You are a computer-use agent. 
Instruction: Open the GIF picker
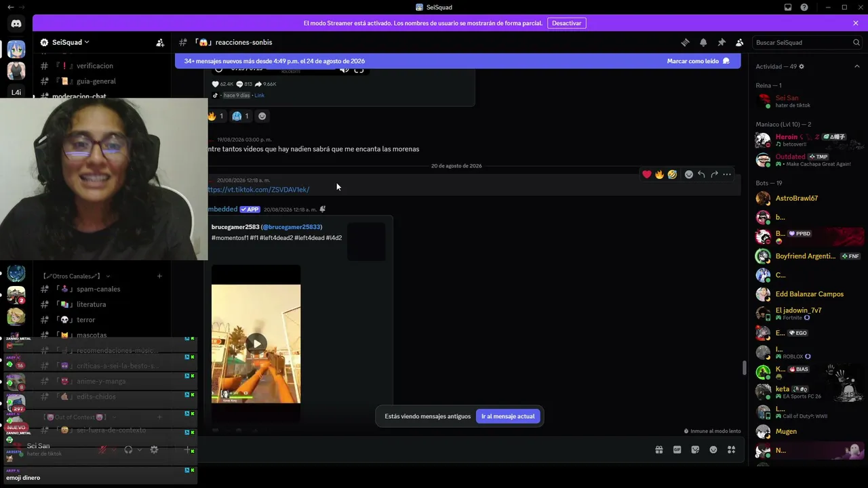[677, 449]
